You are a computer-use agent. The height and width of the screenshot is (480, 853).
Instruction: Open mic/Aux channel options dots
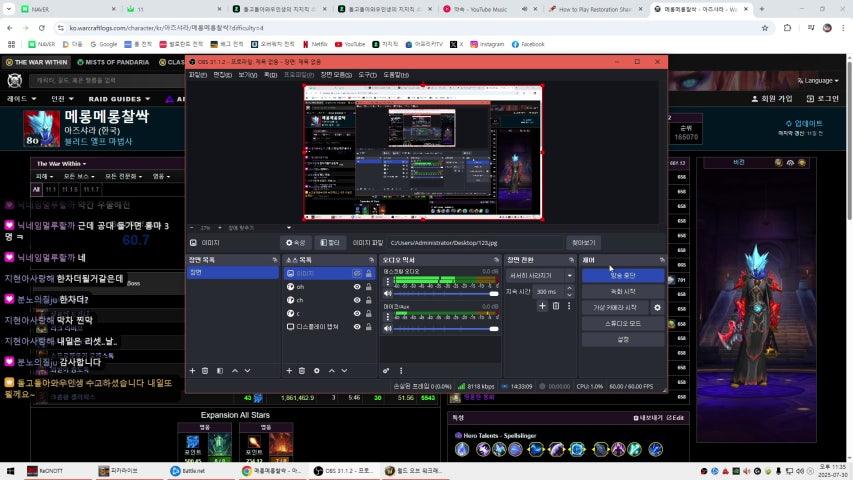coord(388,316)
